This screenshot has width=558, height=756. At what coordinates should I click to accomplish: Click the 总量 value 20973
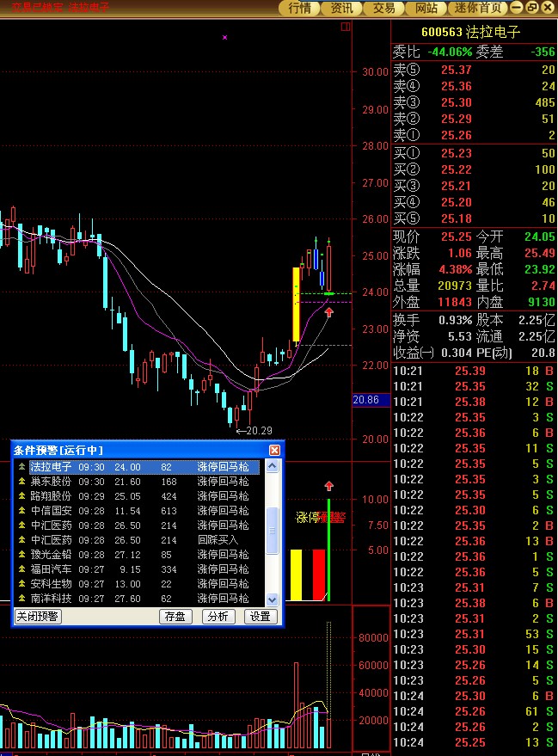[x=455, y=286]
